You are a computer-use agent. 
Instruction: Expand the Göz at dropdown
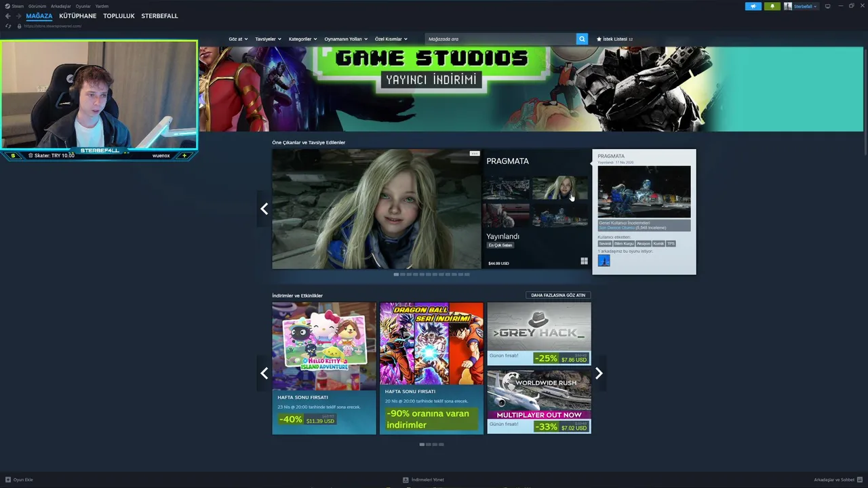238,39
